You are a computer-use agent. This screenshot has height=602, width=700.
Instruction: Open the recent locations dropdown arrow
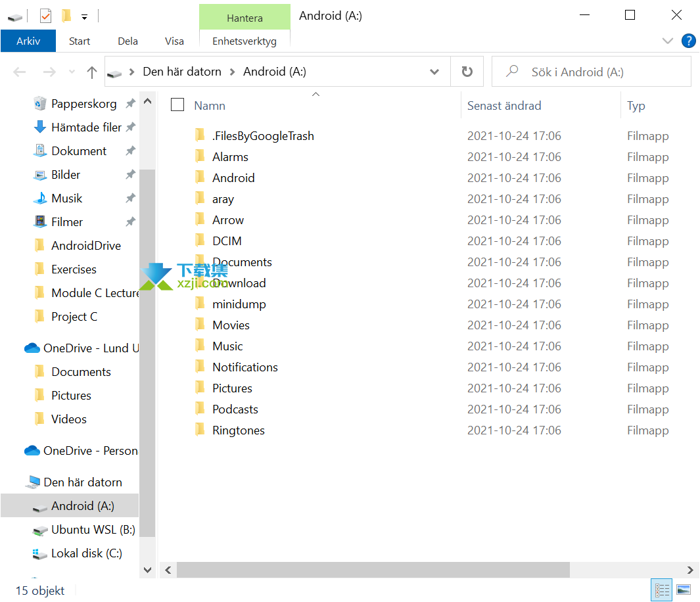click(72, 72)
